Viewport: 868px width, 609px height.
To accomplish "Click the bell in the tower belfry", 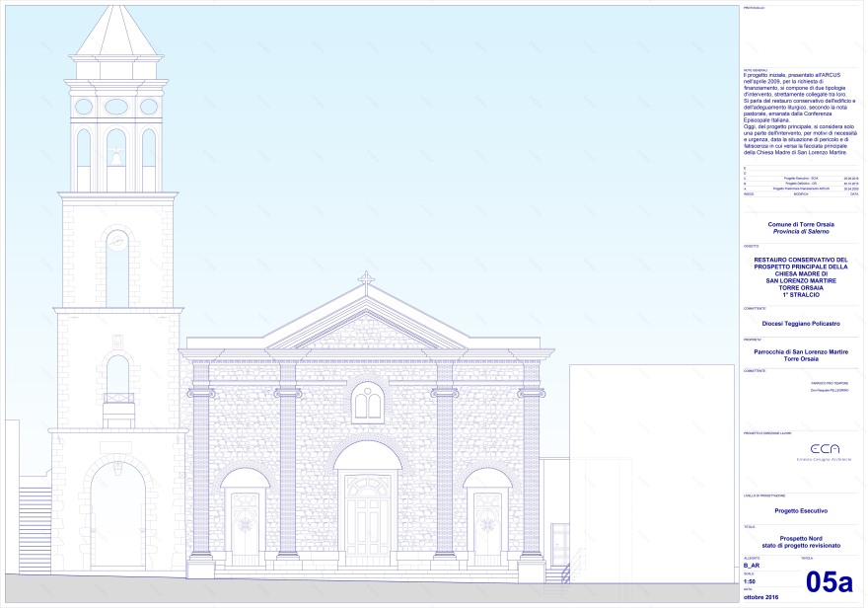I will point(116,156).
